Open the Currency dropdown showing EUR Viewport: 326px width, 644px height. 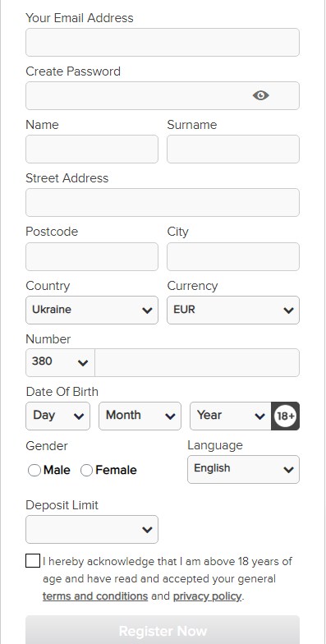[233, 310]
